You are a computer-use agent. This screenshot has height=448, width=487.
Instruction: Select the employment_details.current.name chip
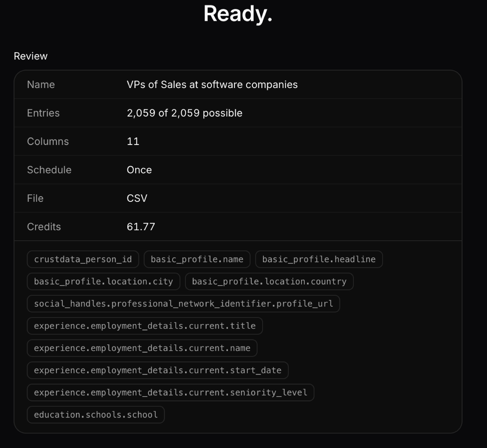point(142,348)
